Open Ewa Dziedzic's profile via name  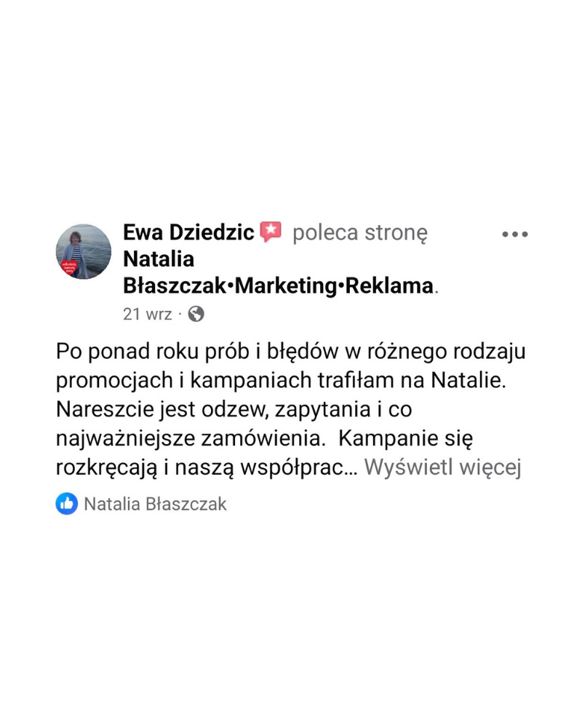188,233
